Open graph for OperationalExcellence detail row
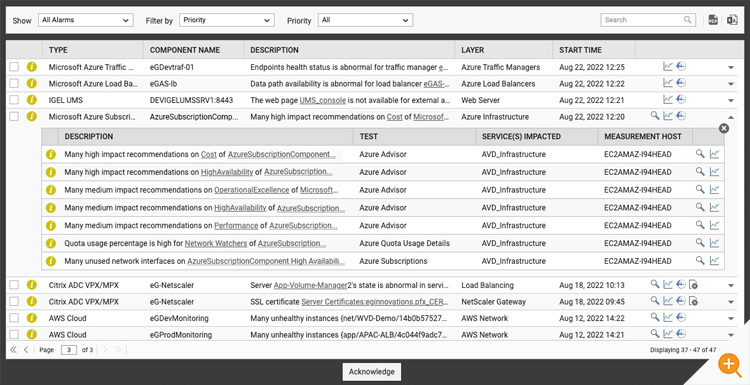This screenshot has width=750, height=385. coord(714,189)
